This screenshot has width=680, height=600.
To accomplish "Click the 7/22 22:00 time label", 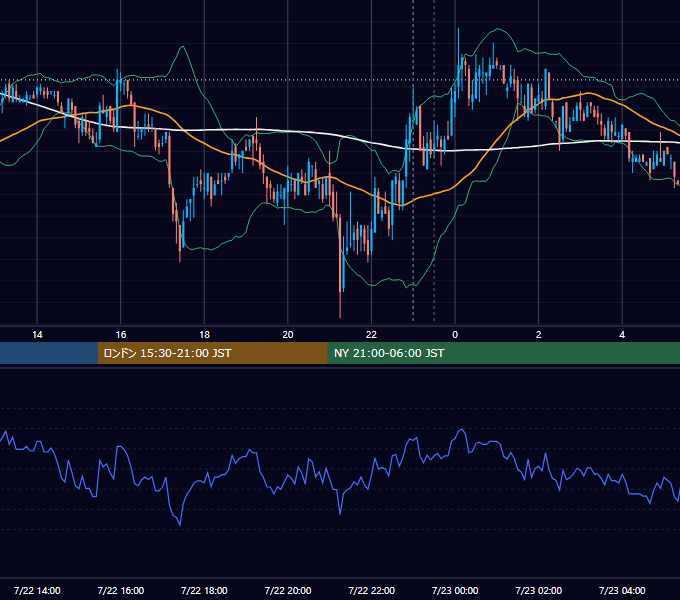I will point(372,590).
